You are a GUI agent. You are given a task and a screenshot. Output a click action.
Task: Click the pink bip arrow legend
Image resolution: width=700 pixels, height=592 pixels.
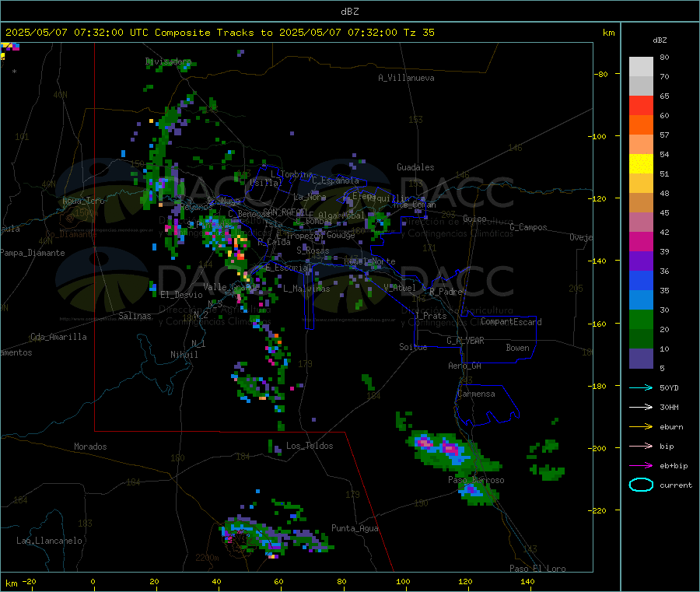(x=641, y=446)
